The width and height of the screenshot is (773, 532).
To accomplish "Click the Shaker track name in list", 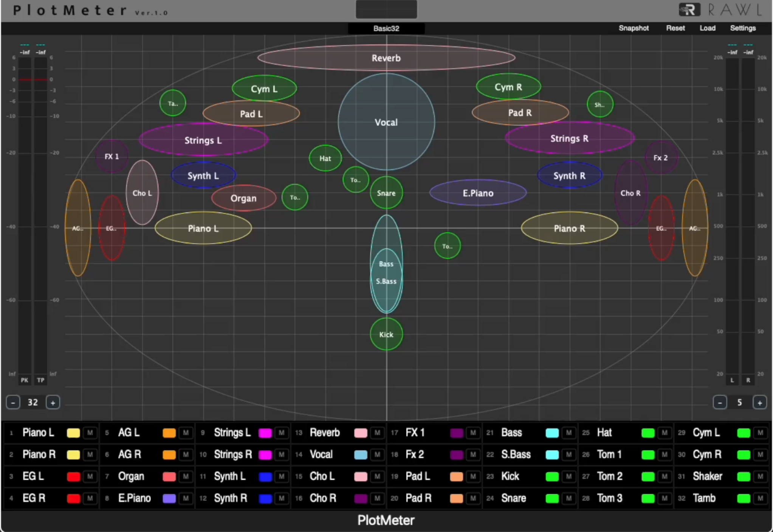I will coord(707,476).
